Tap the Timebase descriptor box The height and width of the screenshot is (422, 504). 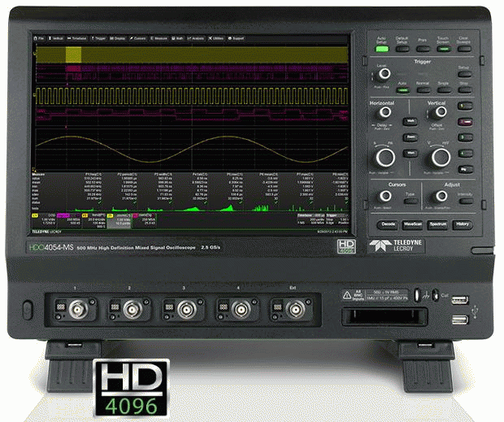coord(311,220)
